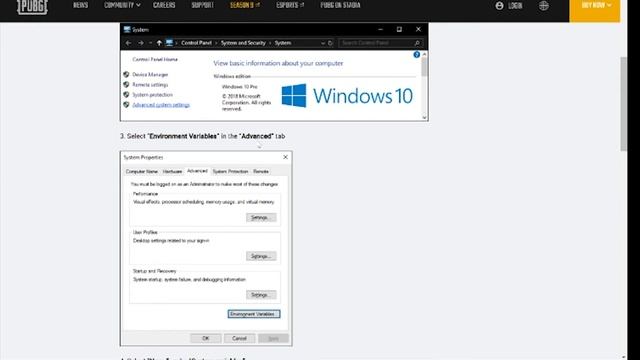Click shield icon beside System protection
The image size is (640, 360).
(126, 95)
